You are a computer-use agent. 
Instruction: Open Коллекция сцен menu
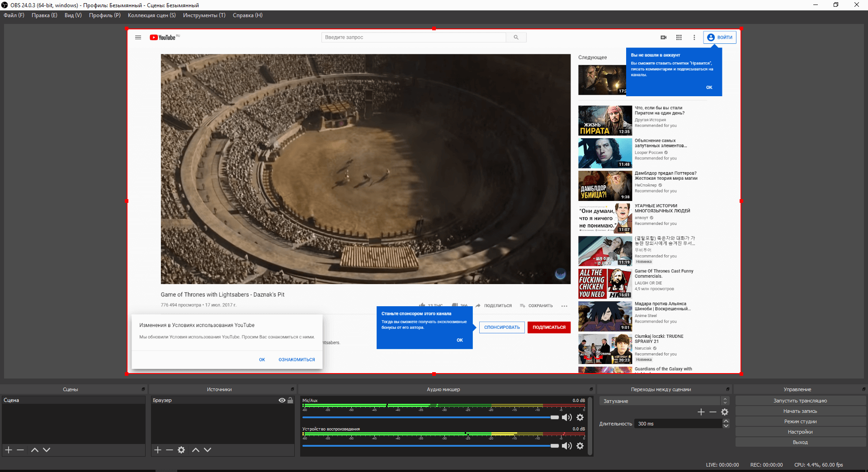[x=152, y=15]
